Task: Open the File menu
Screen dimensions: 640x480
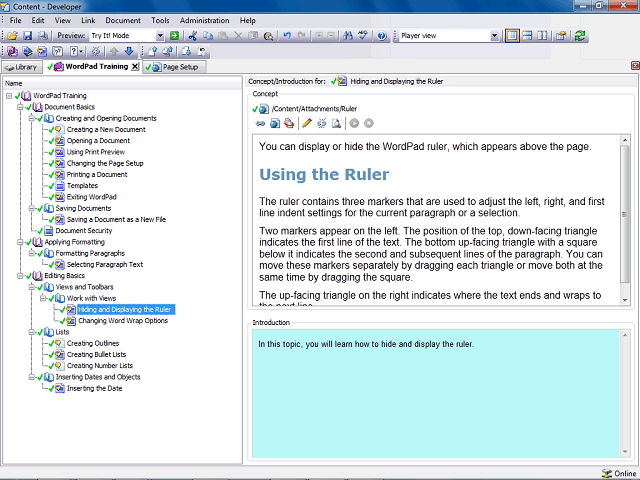Action: coord(16,20)
